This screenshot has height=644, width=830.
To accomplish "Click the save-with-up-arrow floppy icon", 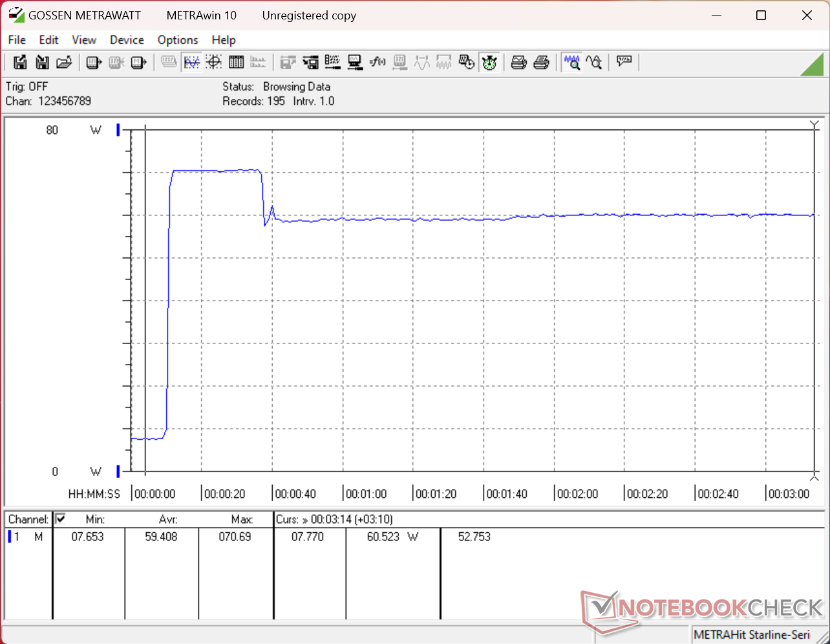I will [x=20, y=63].
